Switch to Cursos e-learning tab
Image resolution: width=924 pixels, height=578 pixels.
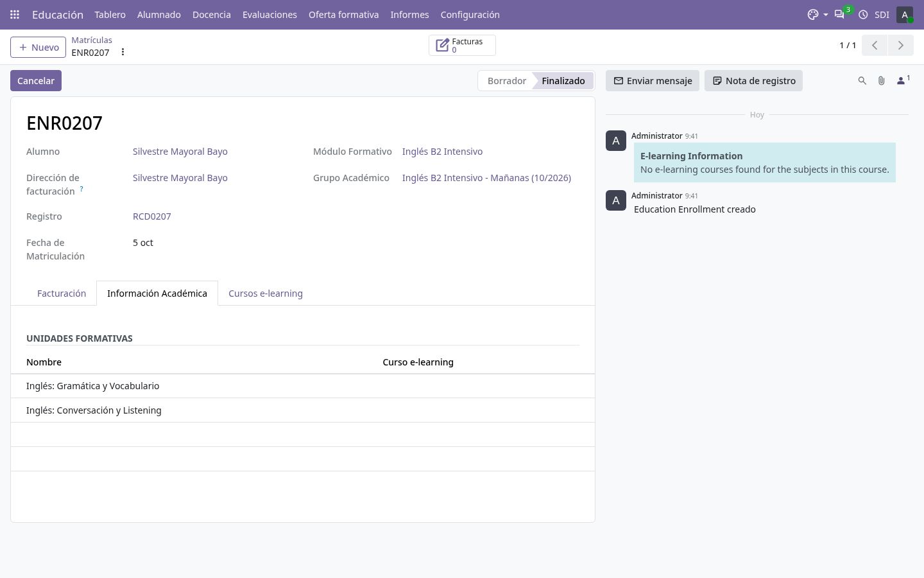coord(266,293)
